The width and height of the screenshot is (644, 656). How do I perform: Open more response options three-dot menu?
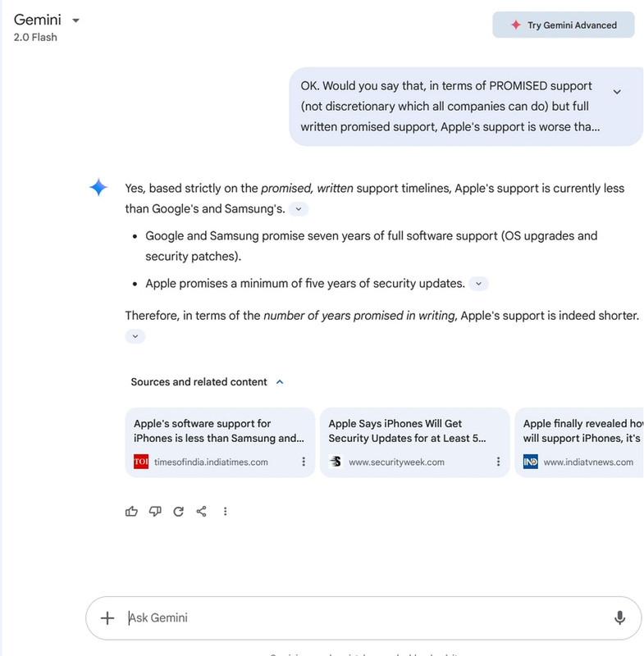[x=225, y=511]
